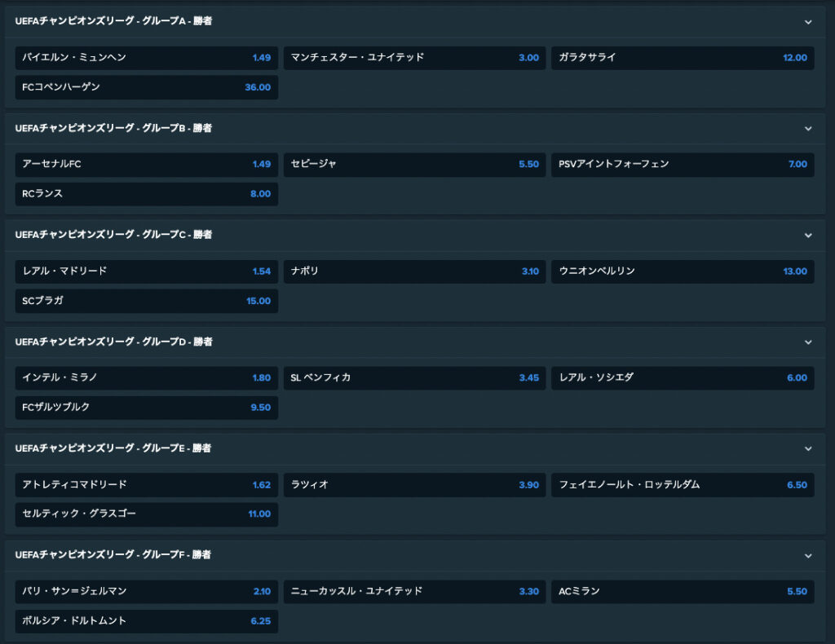Select ボルシア・ドルトムント at 6.25
Viewport: 835px width, 644px height.
point(147,621)
